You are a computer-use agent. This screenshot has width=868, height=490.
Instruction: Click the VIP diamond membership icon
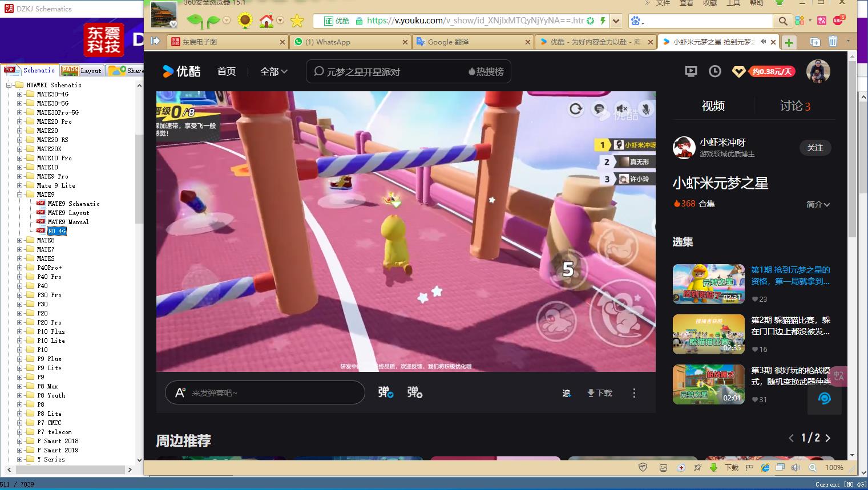coord(739,72)
